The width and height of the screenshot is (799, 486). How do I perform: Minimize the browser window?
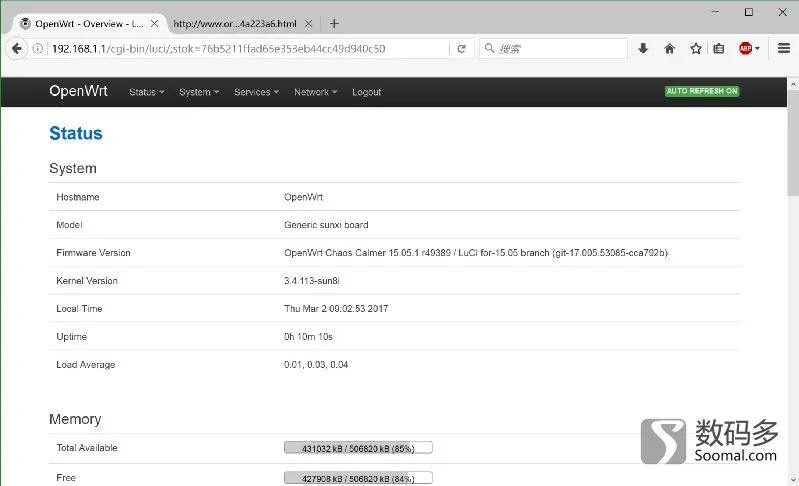715,12
